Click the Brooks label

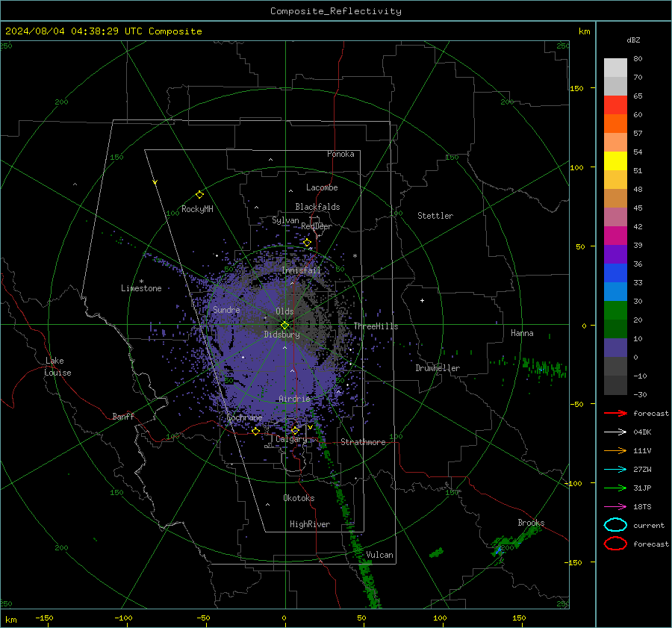point(531,523)
